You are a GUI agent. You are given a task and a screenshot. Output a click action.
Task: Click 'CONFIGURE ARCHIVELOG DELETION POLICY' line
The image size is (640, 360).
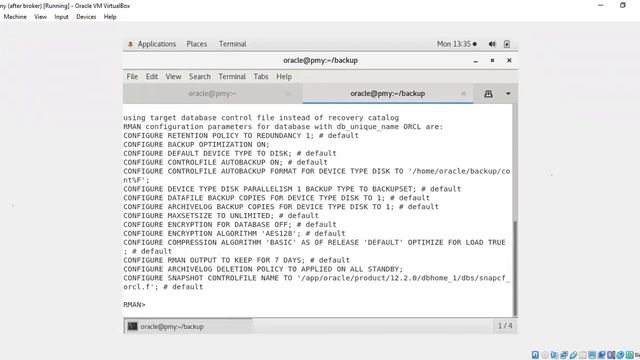(x=263, y=269)
